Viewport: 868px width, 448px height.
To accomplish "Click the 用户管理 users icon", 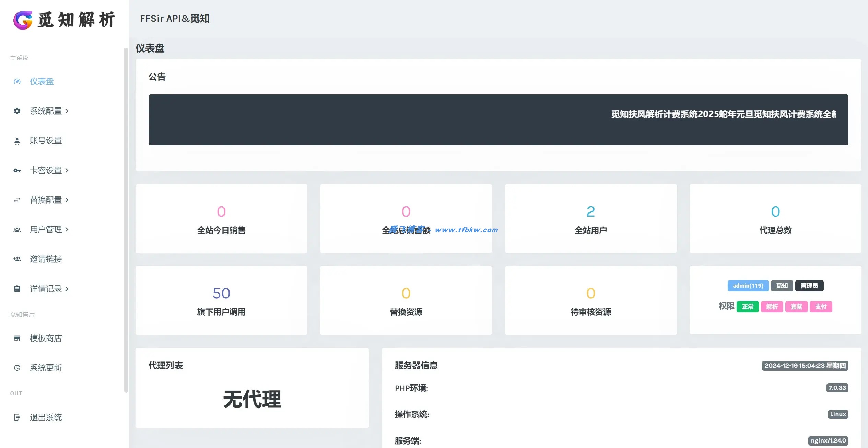I will pyautogui.click(x=17, y=229).
